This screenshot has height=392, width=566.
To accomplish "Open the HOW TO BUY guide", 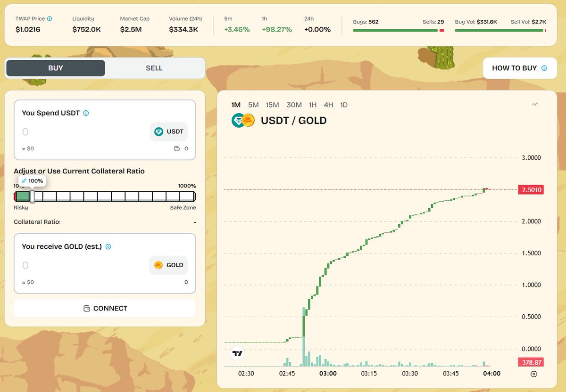I will (520, 68).
